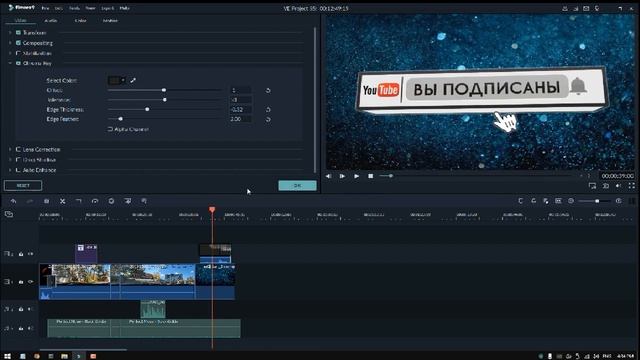
Task: Select the crop tool in timeline toolbar
Action: [79, 201]
